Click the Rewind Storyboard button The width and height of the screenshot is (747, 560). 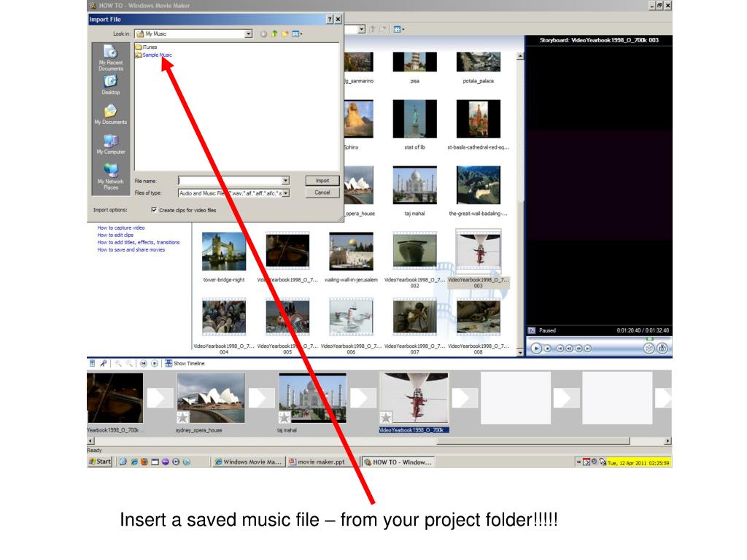click(144, 363)
